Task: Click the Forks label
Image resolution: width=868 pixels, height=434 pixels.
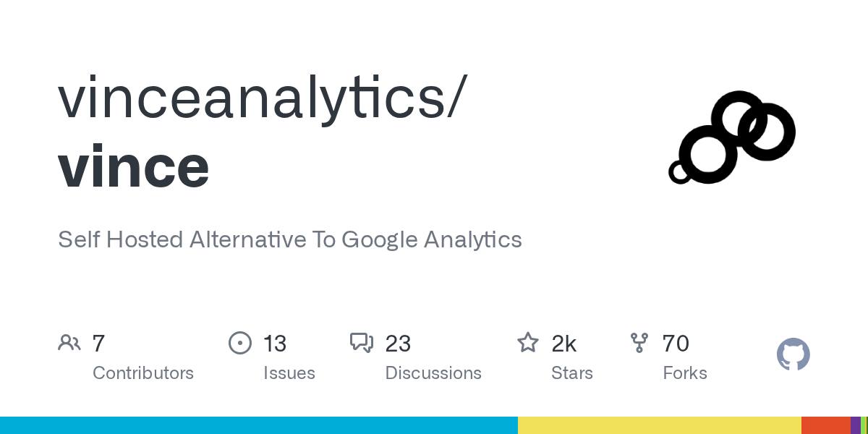Action: [685, 373]
